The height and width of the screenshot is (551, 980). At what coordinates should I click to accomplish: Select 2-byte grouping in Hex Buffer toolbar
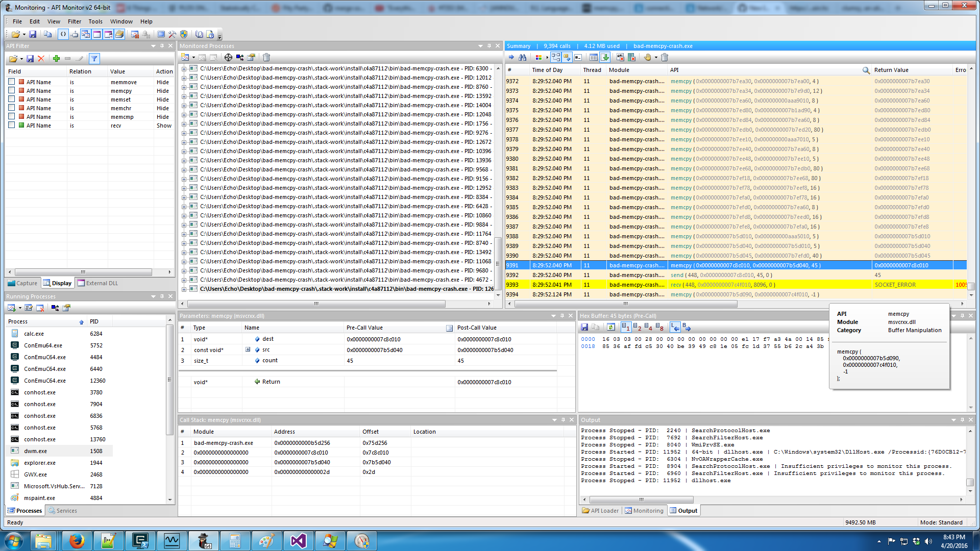pos(636,327)
